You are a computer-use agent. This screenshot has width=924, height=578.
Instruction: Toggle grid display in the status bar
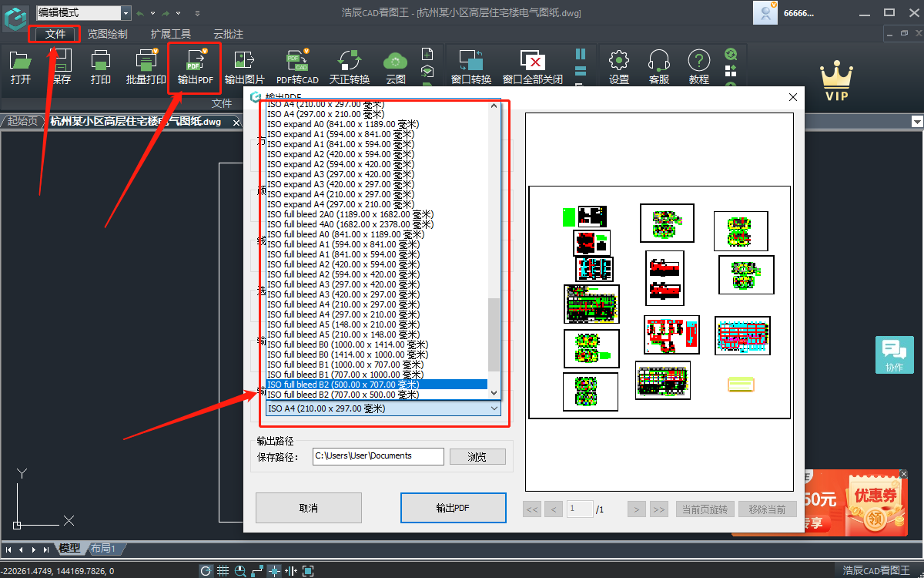point(223,571)
